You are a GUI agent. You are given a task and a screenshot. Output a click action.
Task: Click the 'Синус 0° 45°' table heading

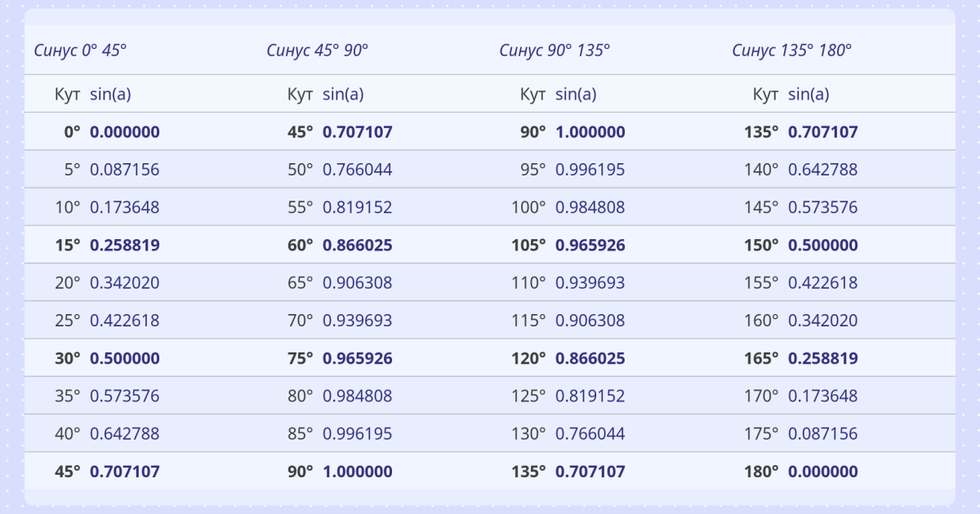click(80, 50)
